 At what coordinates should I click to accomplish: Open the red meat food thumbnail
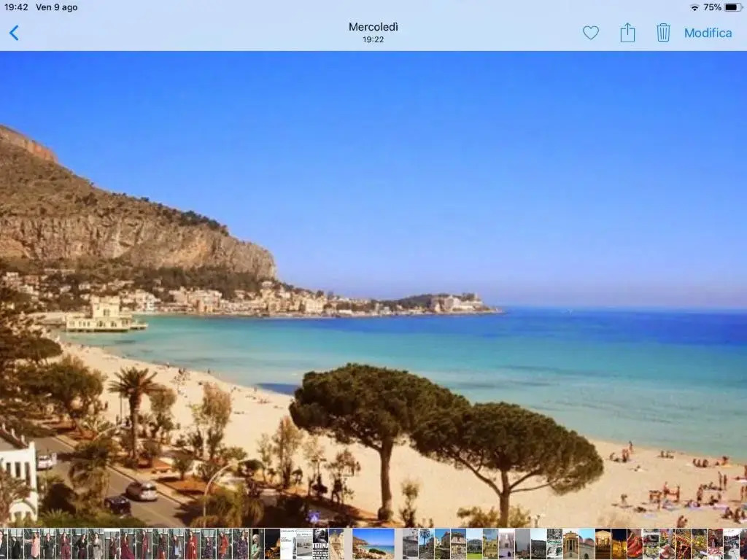click(635, 544)
